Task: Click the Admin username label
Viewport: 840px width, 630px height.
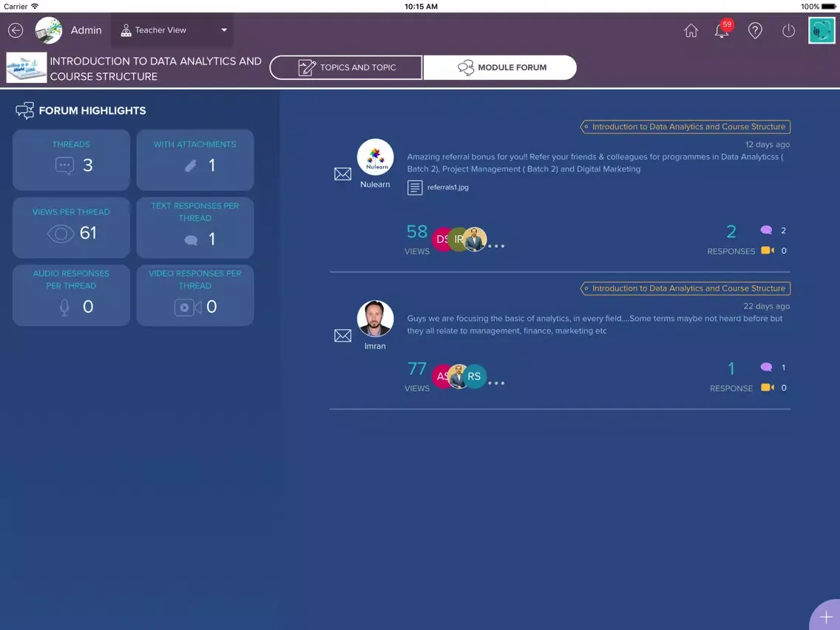Action: pyautogui.click(x=87, y=30)
